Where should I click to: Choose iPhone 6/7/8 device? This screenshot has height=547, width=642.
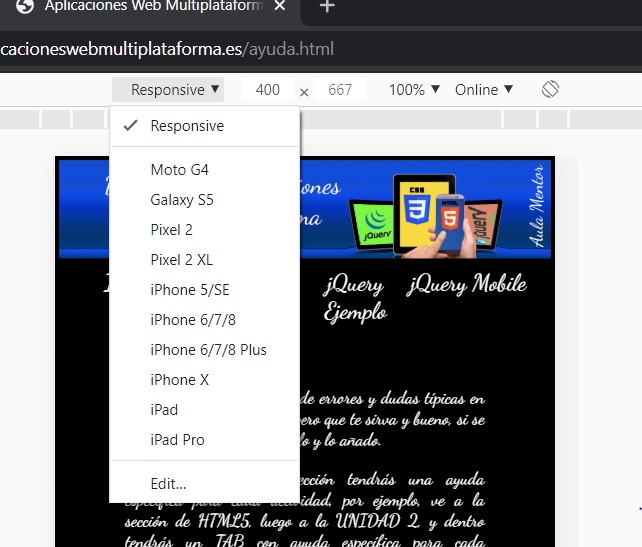pos(205,320)
